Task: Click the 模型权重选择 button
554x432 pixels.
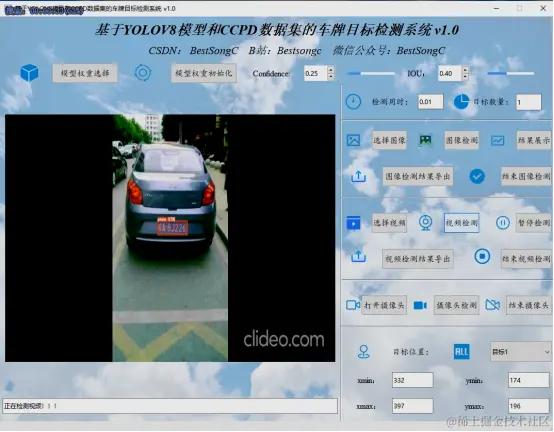Action: point(85,73)
